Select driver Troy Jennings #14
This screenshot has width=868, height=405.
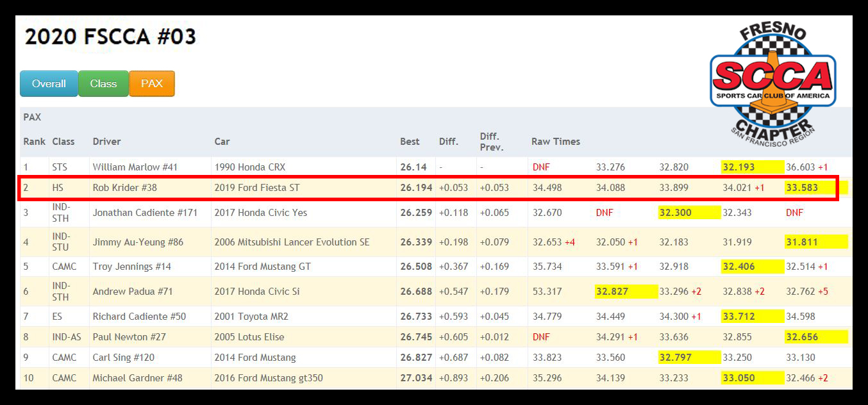pos(131,266)
